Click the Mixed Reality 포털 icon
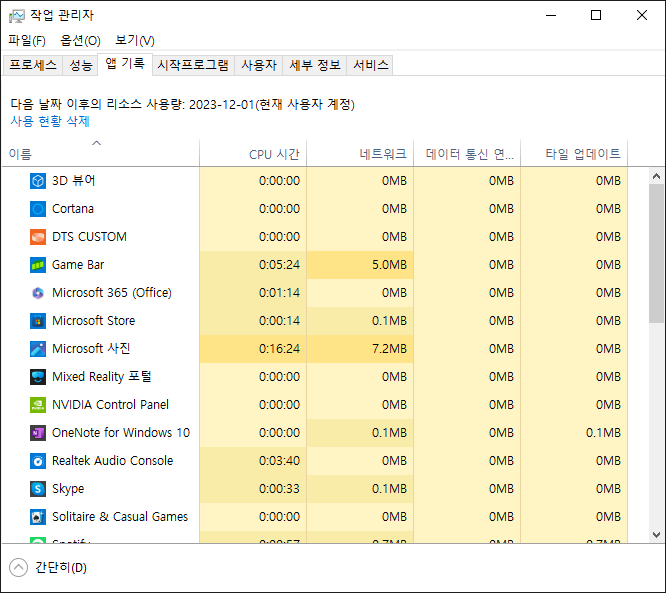Screen dimensions: 666x593 38,377
